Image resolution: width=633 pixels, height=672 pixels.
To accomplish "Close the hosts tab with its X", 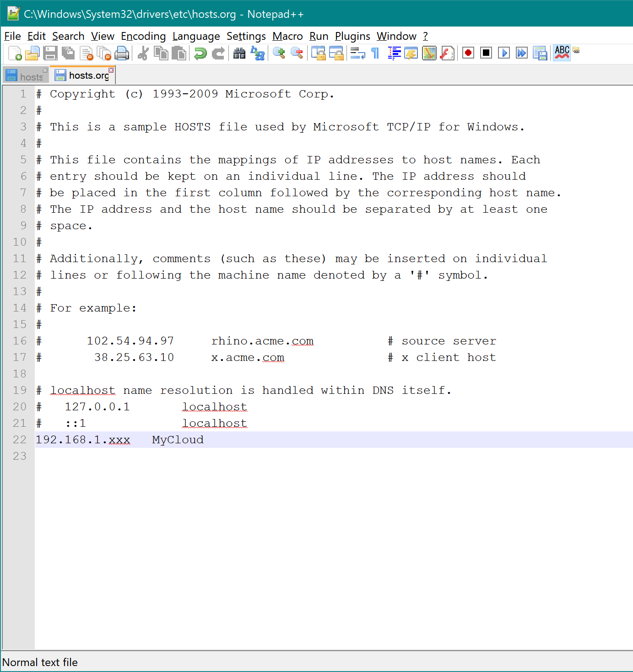I will 45,70.
